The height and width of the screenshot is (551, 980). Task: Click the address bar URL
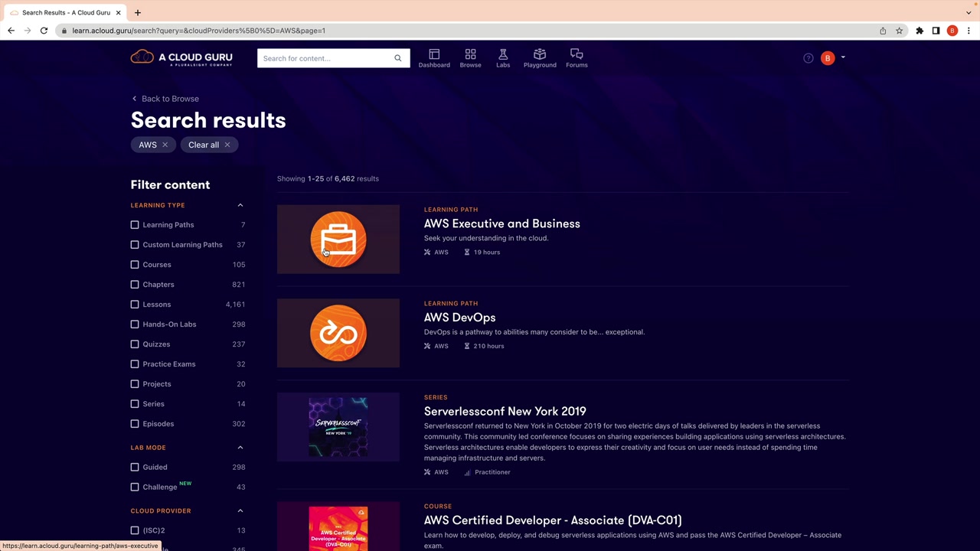(199, 31)
